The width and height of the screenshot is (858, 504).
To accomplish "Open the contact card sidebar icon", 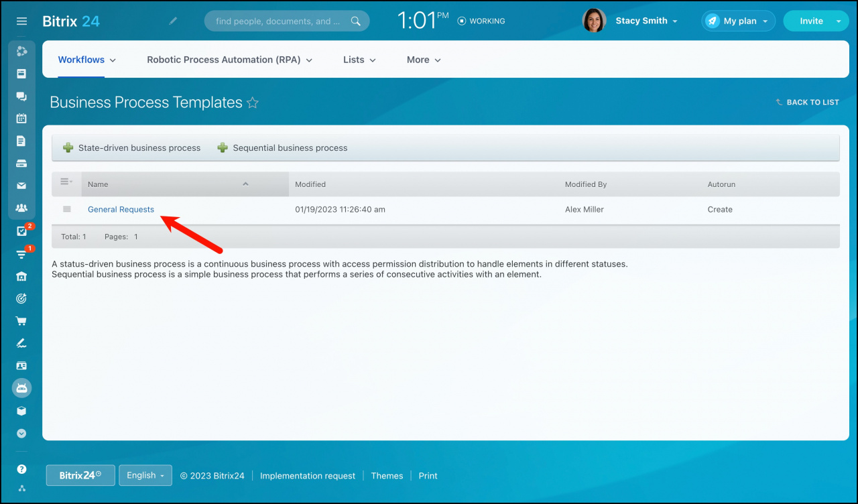I will pos(21,366).
